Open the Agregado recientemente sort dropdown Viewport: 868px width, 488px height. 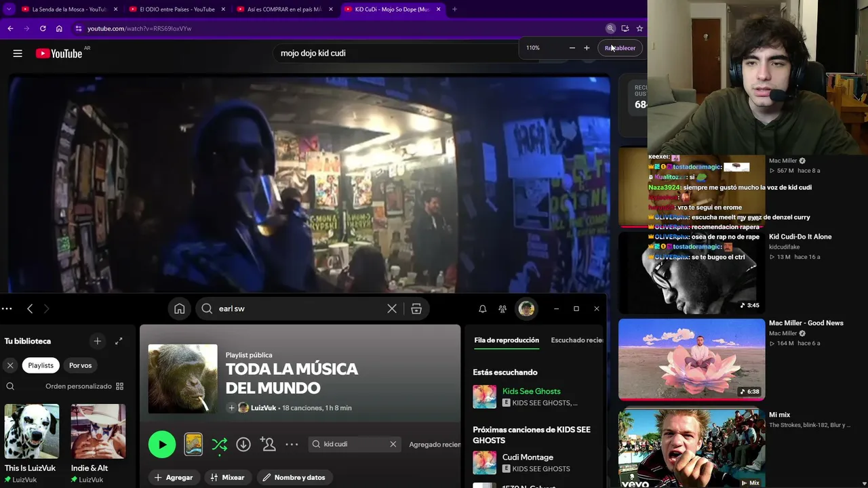435,445
